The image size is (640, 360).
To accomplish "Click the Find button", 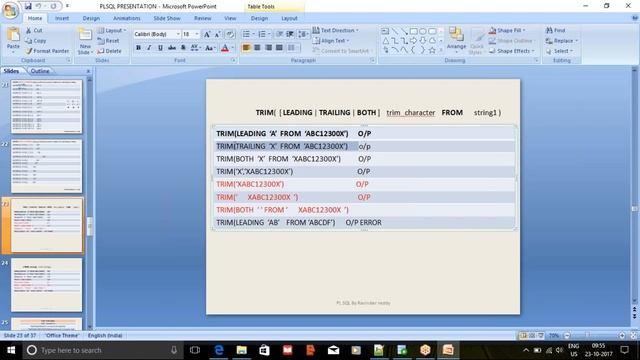I will (556, 30).
